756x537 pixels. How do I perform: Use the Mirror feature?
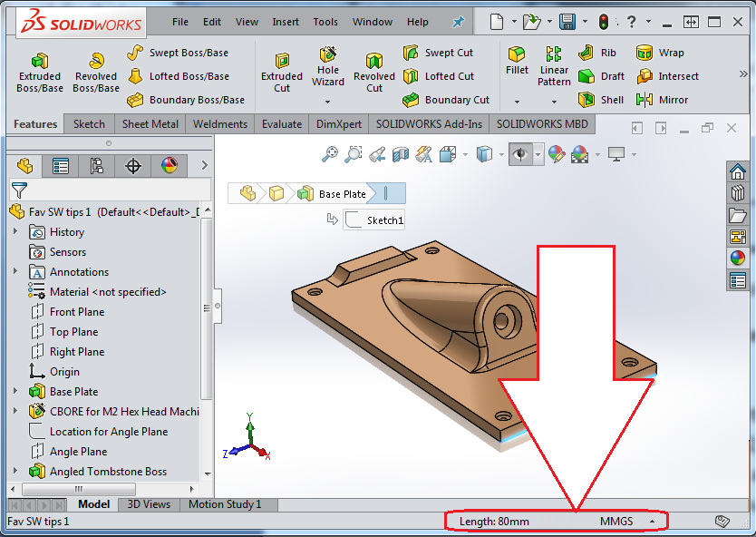(x=662, y=100)
